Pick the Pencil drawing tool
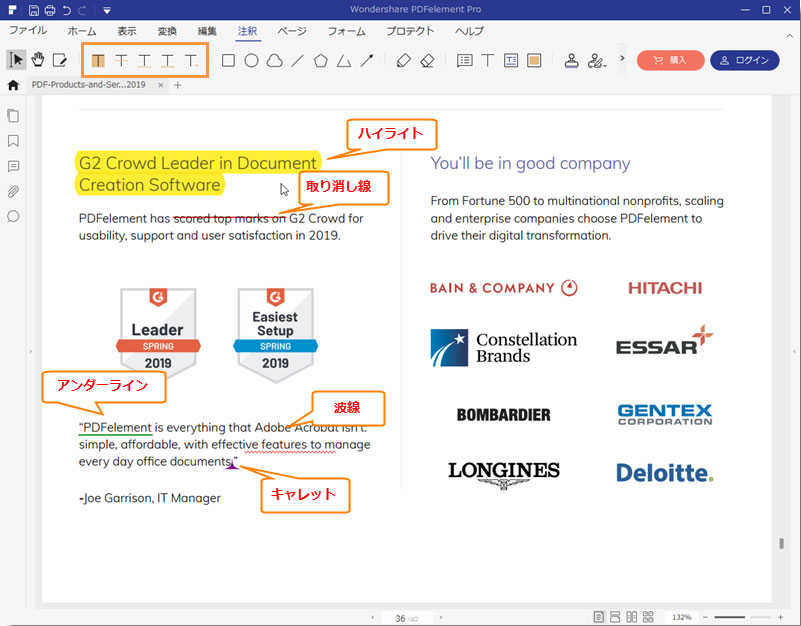 [x=404, y=61]
